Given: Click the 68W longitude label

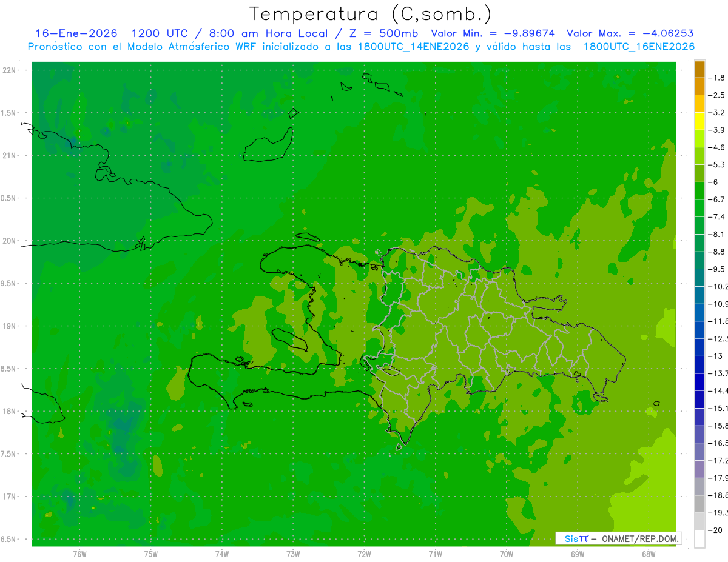Looking at the screenshot, I should point(649,554).
